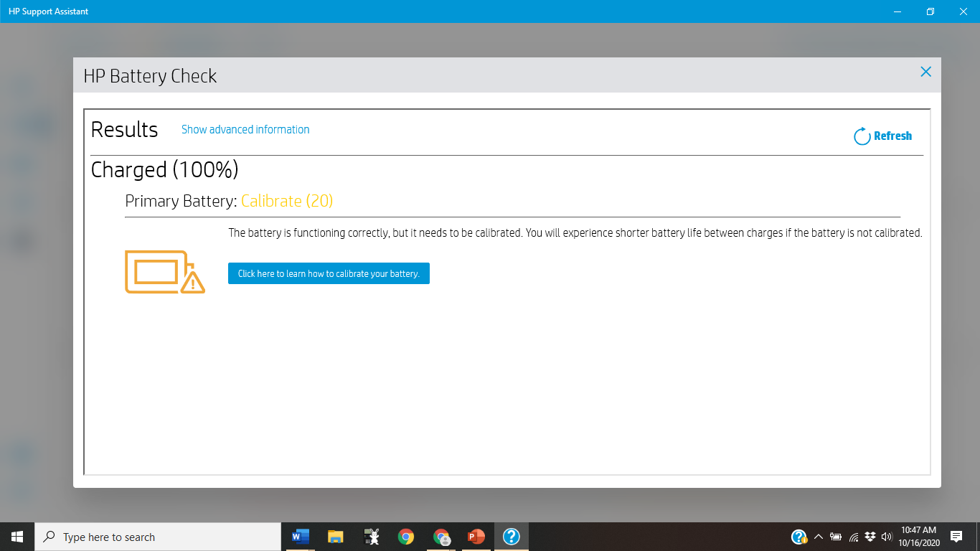Click the battery needs calibration description text

tap(575, 233)
